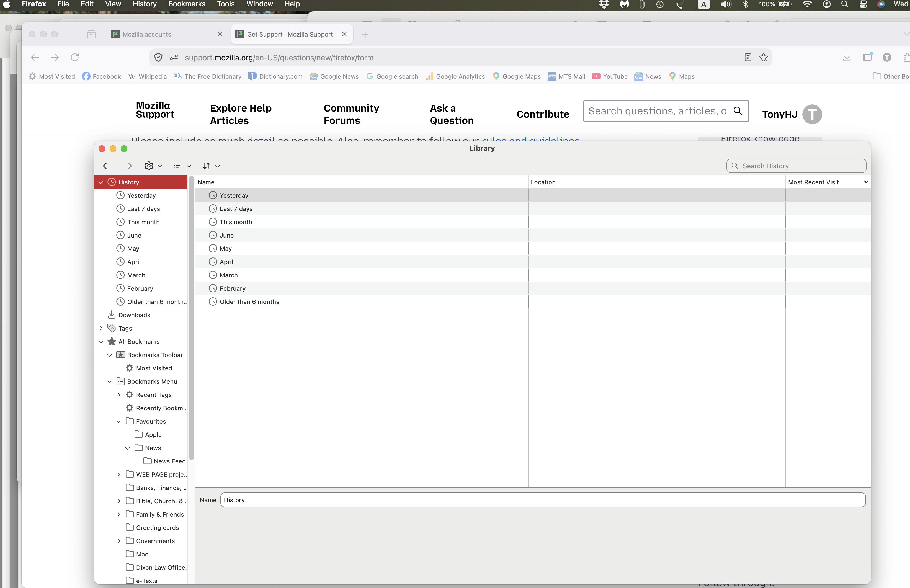Click the Mozilla Support search field

pyautogui.click(x=666, y=111)
